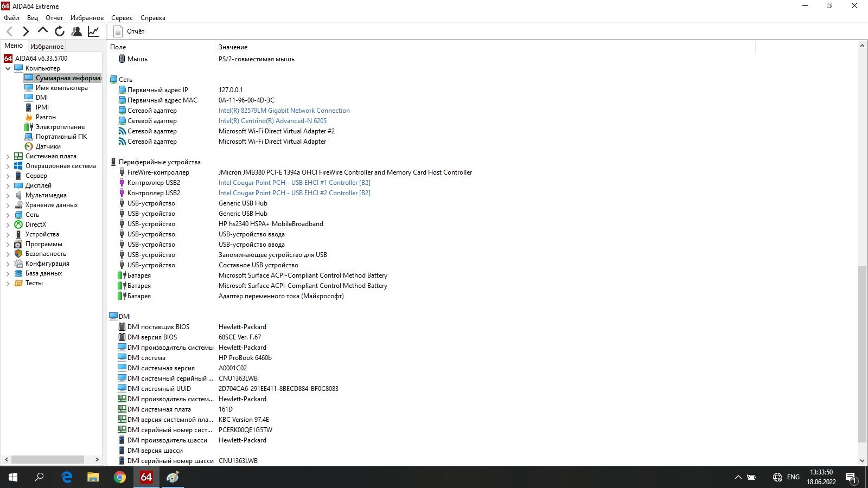868x488 pixels.
Task: Open the Справка menu
Action: tap(153, 18)
